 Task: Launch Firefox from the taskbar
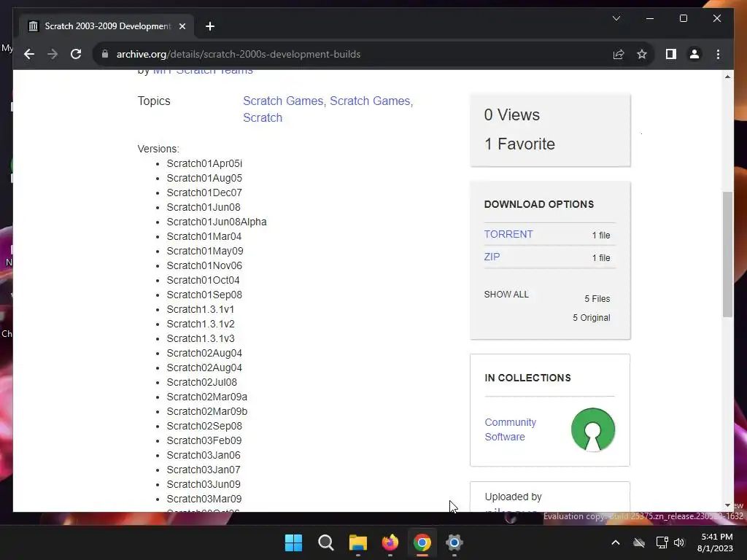point(390,542)
